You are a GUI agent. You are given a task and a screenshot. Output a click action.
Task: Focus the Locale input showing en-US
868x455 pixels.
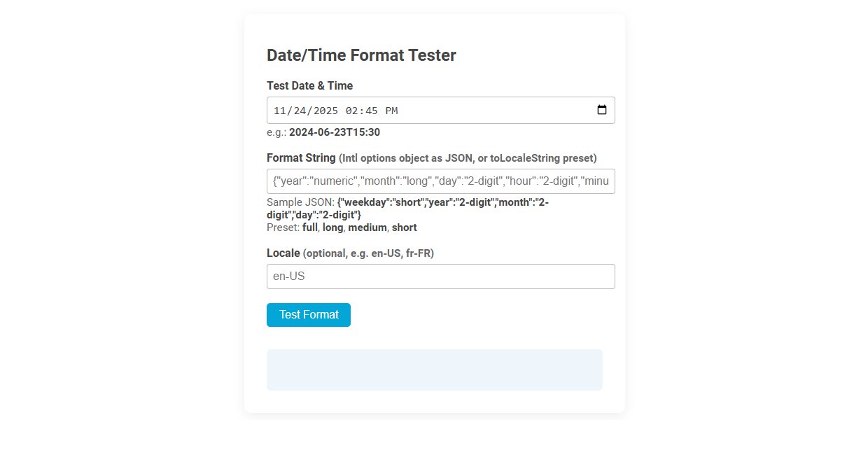click(x=441, y=276)
